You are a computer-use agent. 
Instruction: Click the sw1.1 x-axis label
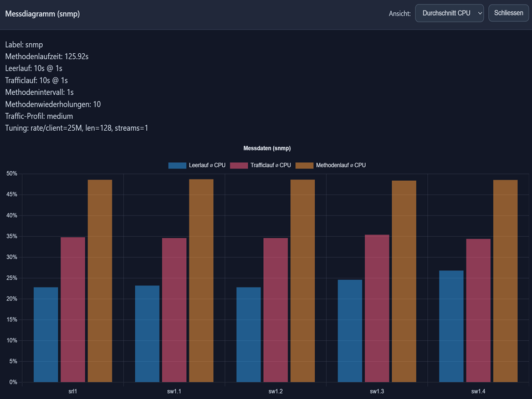(174, 391)
